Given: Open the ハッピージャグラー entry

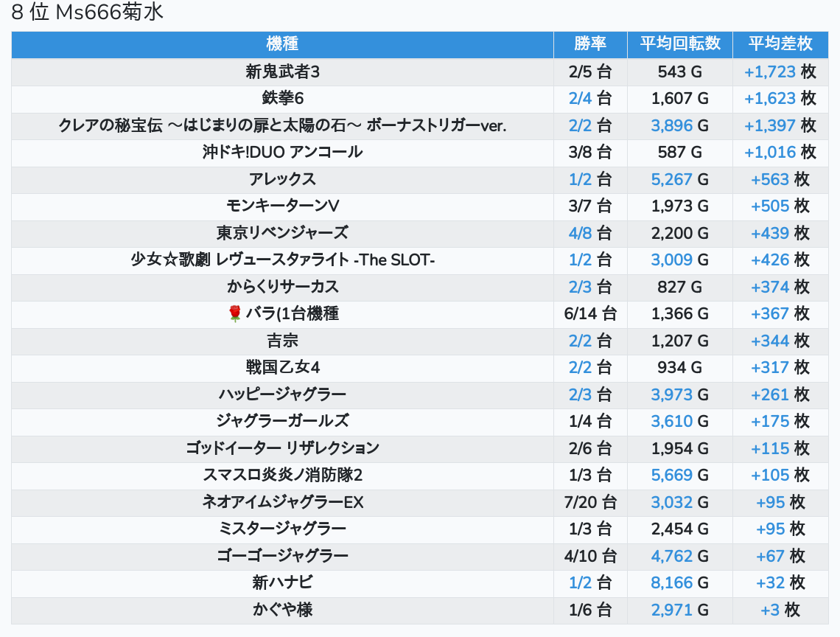Looking at the screenshot, I should coord(282,394).
